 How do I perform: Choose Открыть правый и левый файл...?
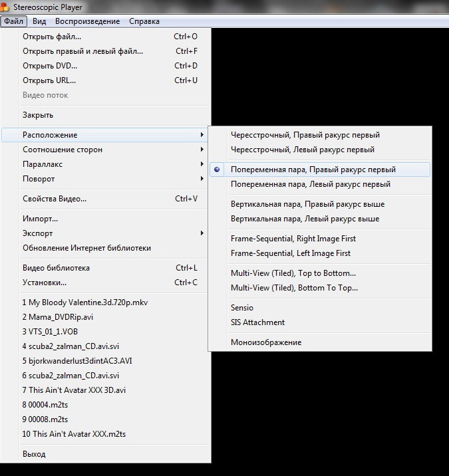coord(106,51)
